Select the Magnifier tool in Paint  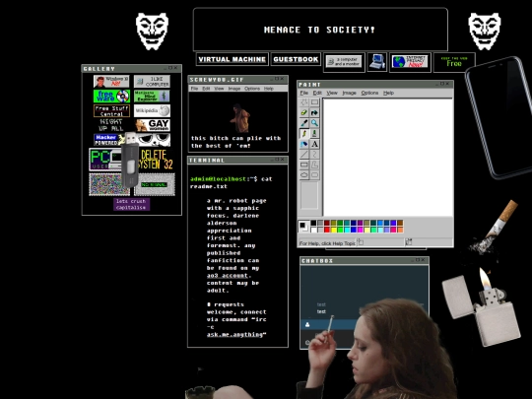314,123
